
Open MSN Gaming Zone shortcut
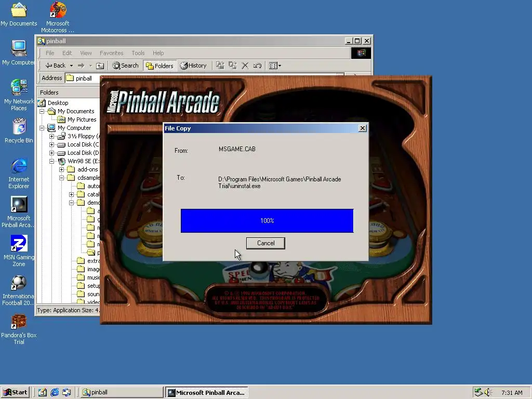tap(19, 251)
